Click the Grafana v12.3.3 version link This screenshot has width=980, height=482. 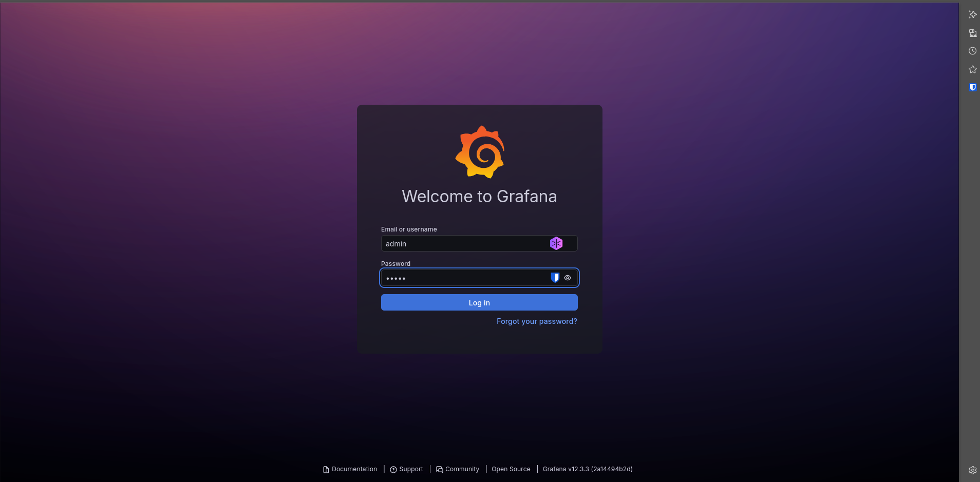[587, 469]
